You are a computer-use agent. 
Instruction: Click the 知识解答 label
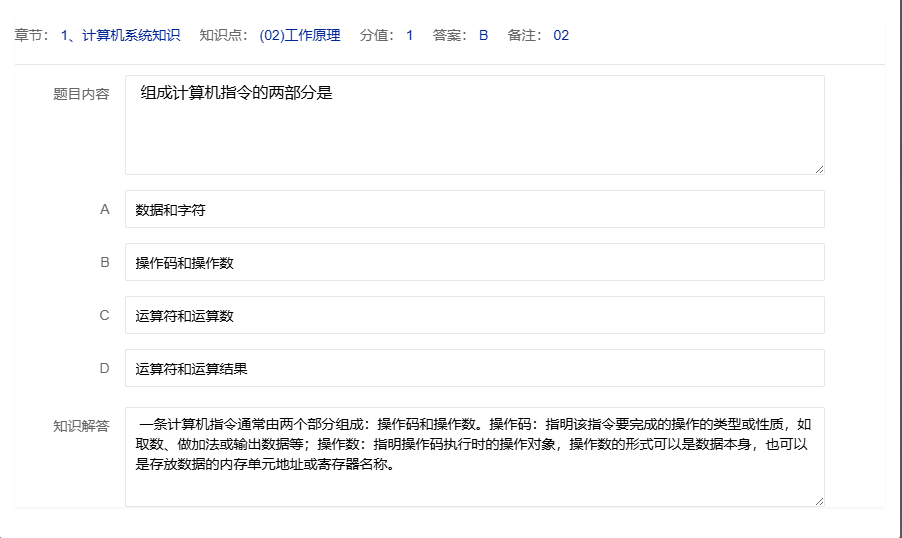[81, 425]
